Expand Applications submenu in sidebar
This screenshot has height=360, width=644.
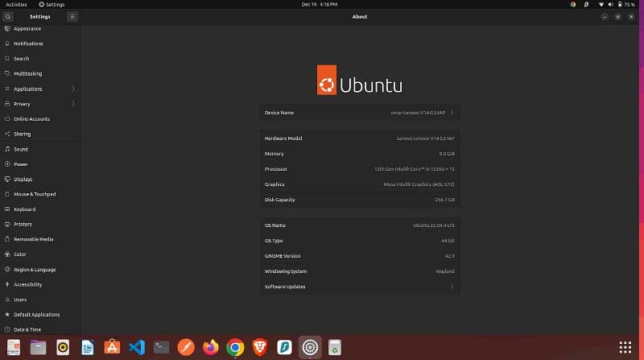point(73,89)
